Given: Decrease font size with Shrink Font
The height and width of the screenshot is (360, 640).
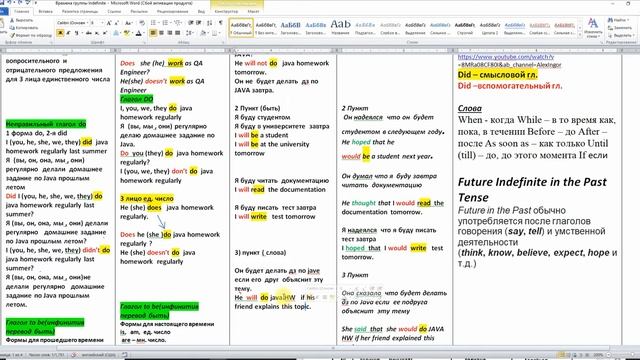Looking at the screenshot, I should [x=116, y=23].
